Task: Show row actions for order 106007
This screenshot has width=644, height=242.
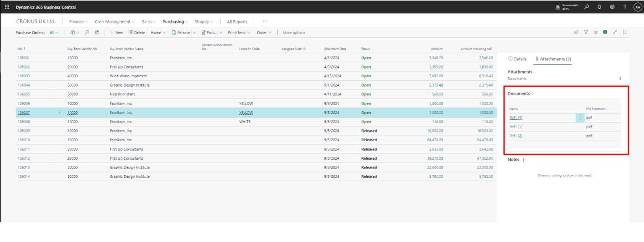Action: pyautogui.click(x=60, y=113)
